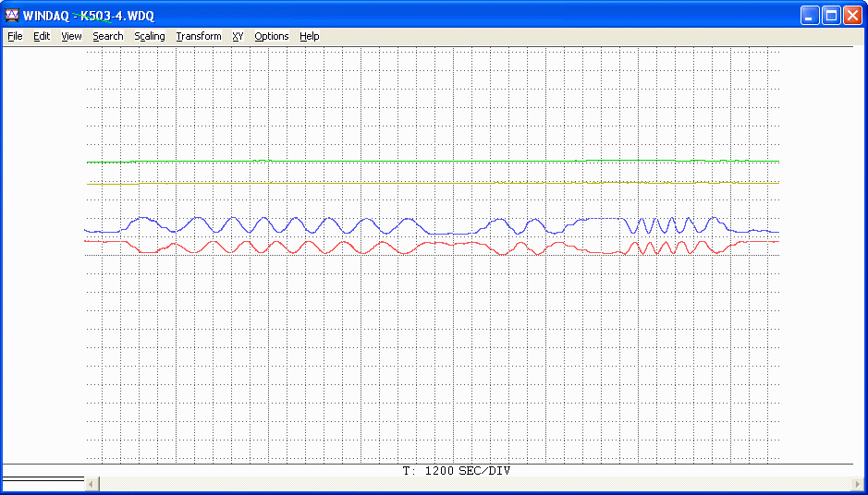868x495 pixels.
Task: Click the WinDaq icon in title bar
Action: 12,15
